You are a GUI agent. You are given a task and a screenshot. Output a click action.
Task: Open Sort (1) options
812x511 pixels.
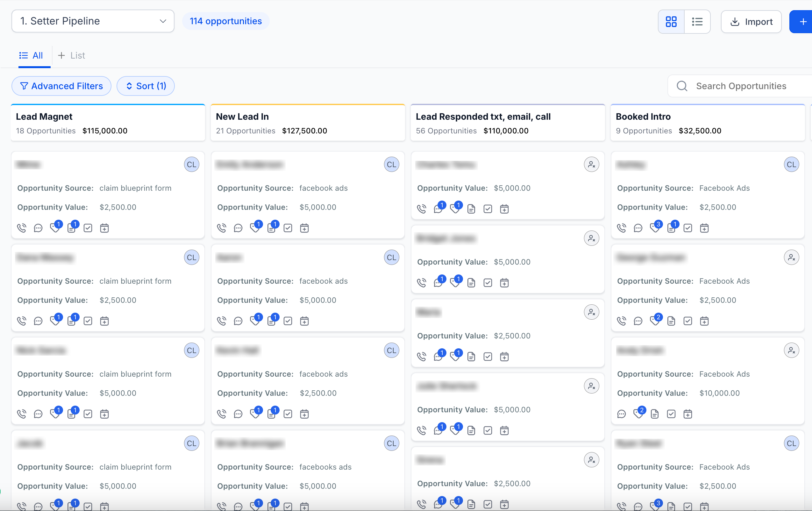[x=146, y=86]
